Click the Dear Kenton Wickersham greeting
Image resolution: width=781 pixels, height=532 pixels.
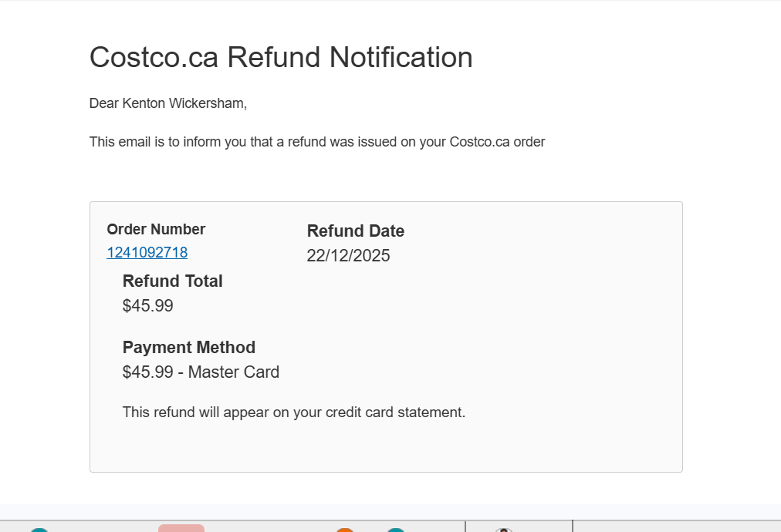(168, 103)
